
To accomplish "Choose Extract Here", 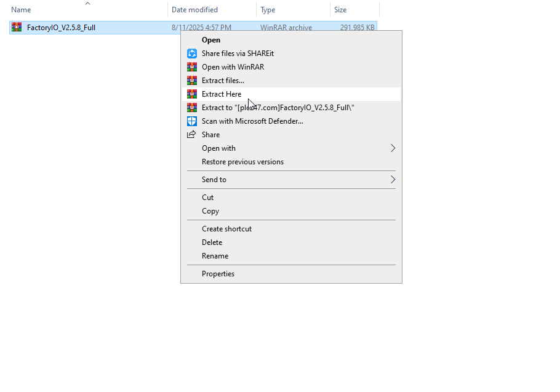I will tap(292, 94).
